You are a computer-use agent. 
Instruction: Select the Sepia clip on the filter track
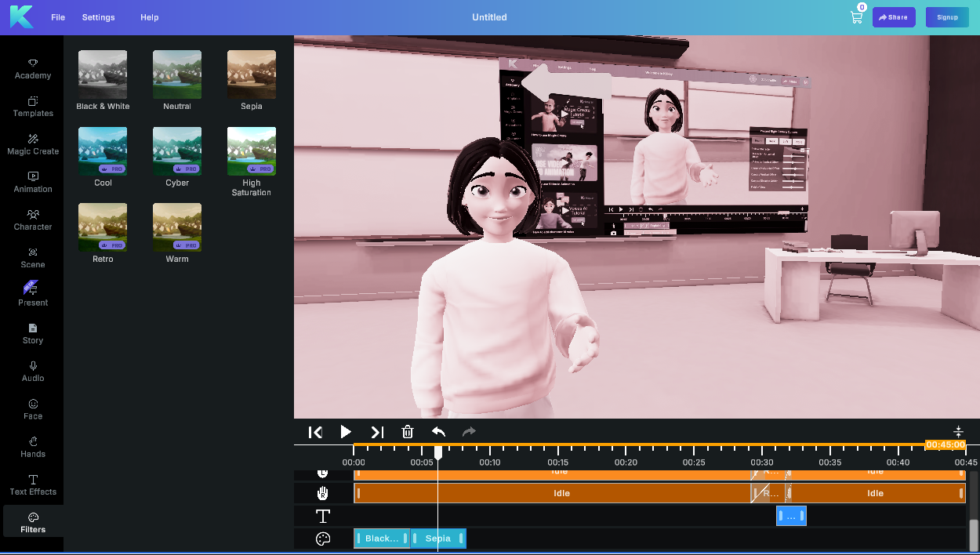(x=438, y=539)
